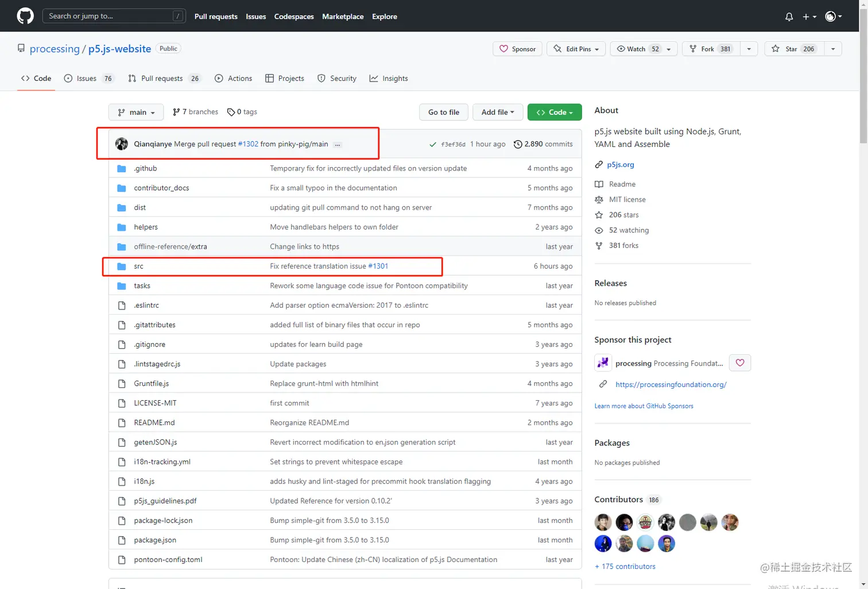This screenshot has width=868, height=589.
Task: Click the green check status icon
Action: pyautogui.click(x=433, y=144)
